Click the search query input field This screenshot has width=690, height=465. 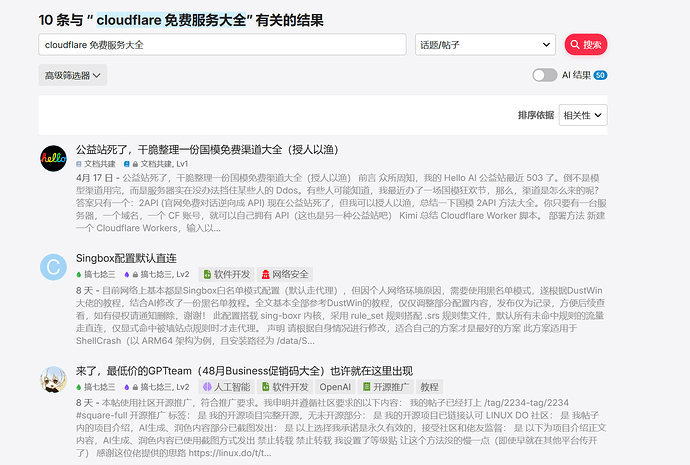(222, 44)
